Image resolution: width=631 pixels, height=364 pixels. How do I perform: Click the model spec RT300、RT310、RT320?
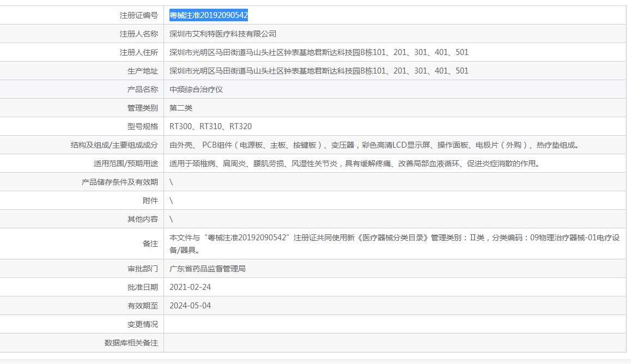click(x=210, y=126)
